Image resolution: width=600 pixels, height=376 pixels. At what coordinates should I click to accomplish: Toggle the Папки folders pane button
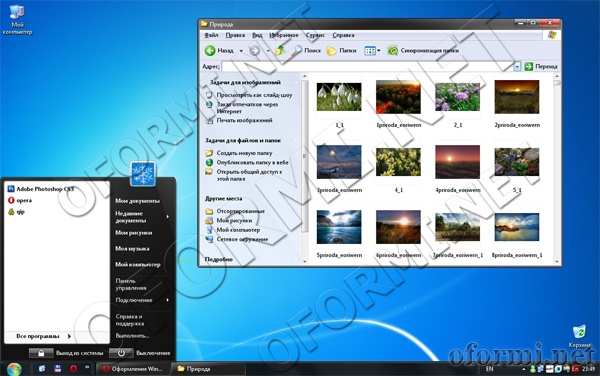pos(331,50)
